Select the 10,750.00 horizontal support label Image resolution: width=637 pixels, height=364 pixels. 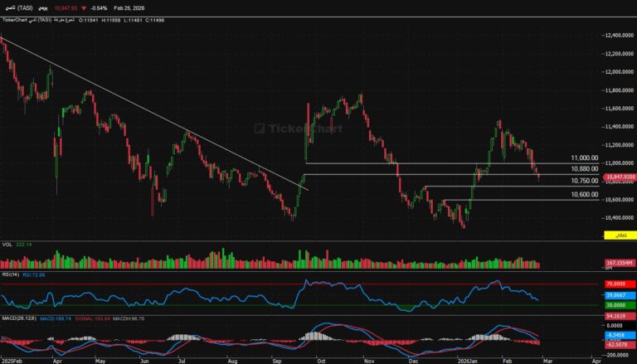584,181
